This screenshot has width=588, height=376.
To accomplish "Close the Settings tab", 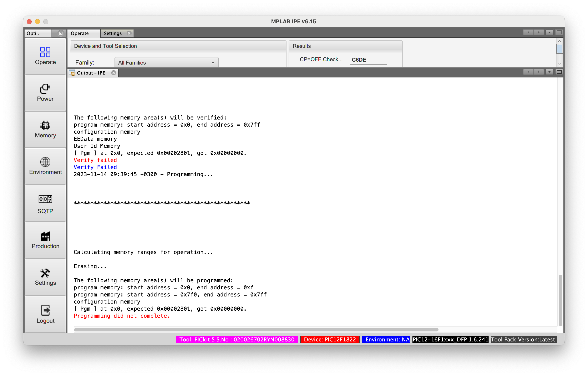I will click(x=129, y=33).
